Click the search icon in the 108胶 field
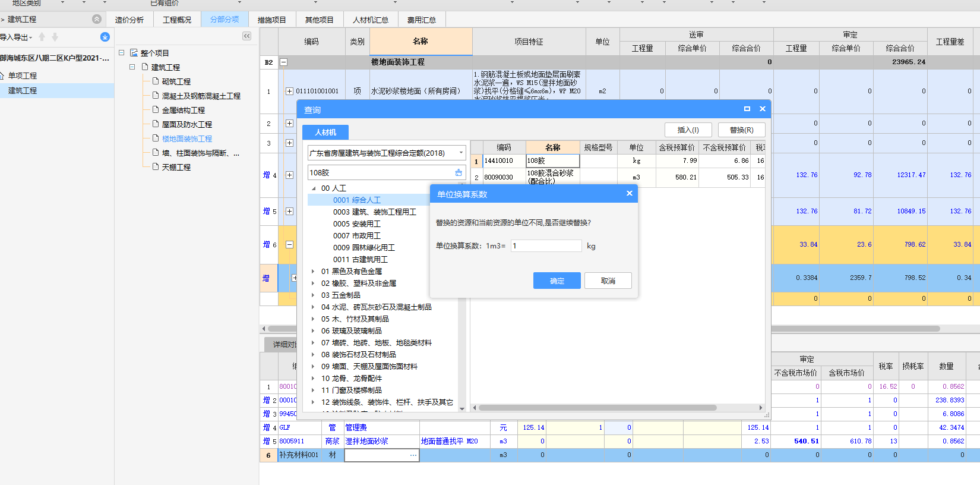Screen dimensions: 980x485 coord(459,172)
